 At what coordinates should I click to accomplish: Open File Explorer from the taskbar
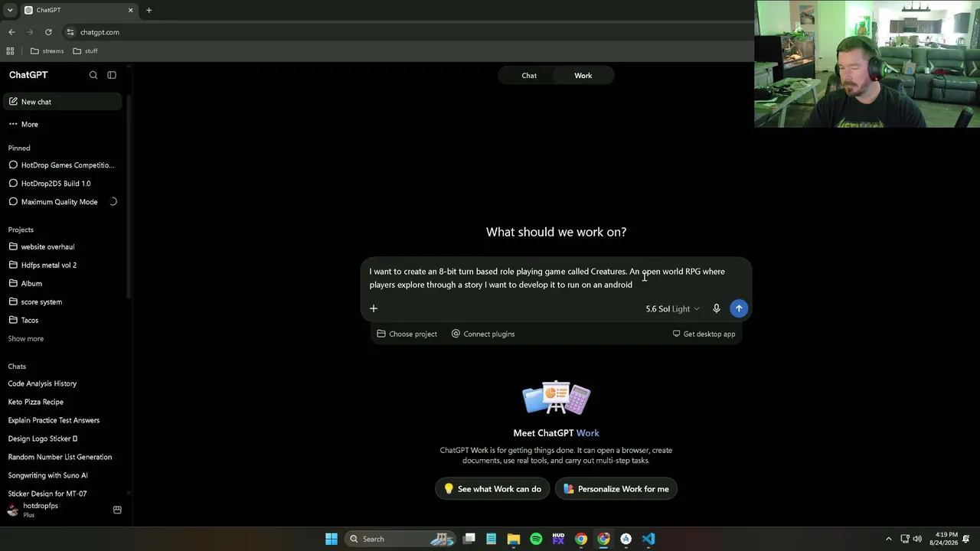[514, 539]
